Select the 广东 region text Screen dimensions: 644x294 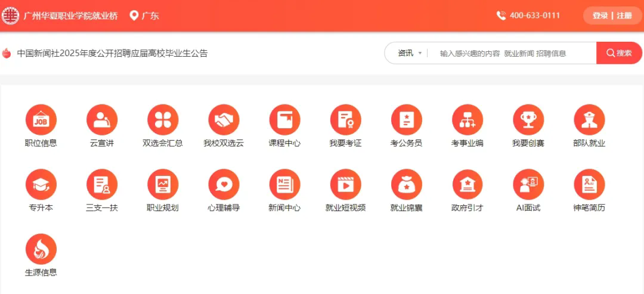(x=150, y=16)
